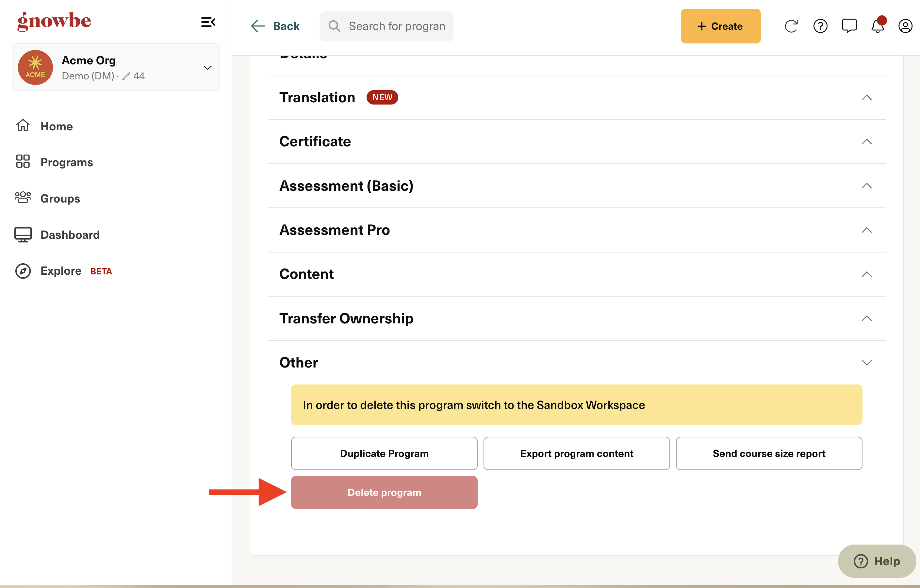Viewport: 920px width, 588px height.
Task: Go to Dashboard menu item
Action: pos(70,234)
